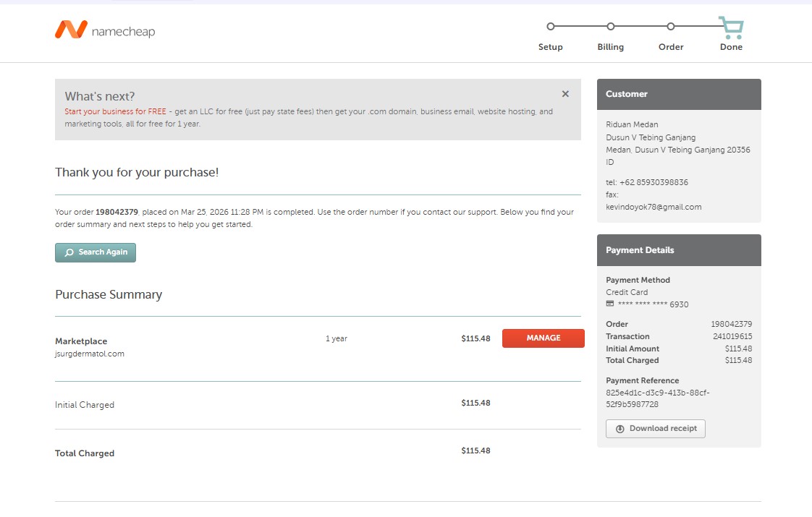The image size is (812, 517).
Task: Click the download icon beside Download receipt
Action: tap(620, 429)
